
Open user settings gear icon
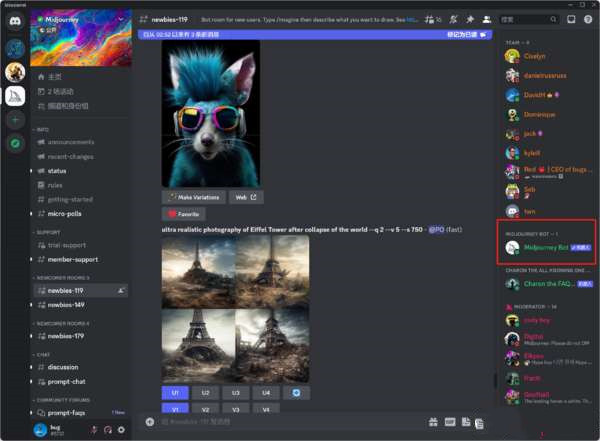(x=121, y=430)
